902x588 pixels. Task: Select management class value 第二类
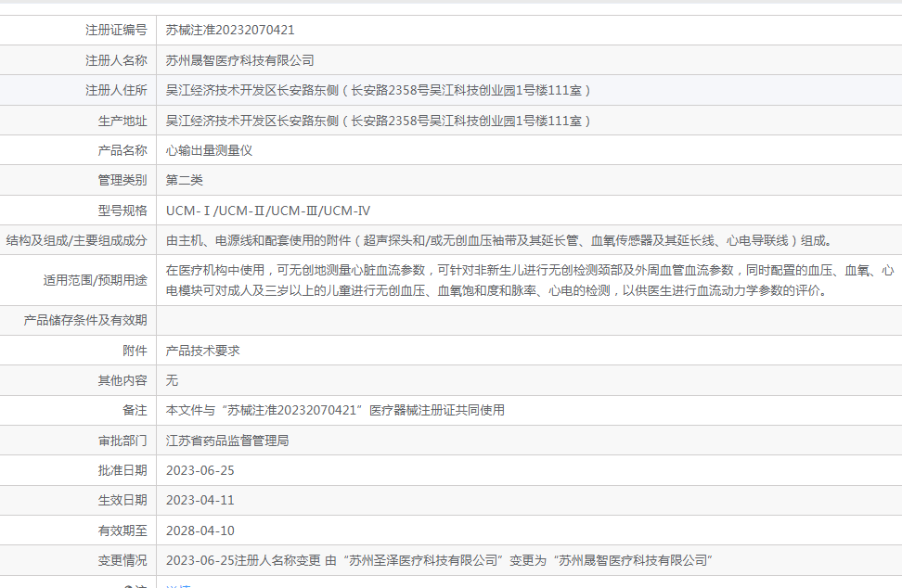(184, 181)
